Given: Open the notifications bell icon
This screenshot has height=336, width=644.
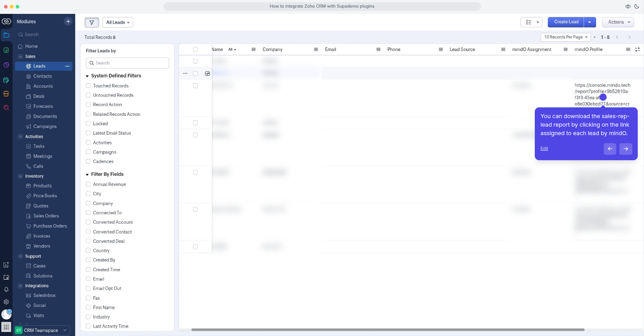Looking at the screenshot, I should coord(6,289).
